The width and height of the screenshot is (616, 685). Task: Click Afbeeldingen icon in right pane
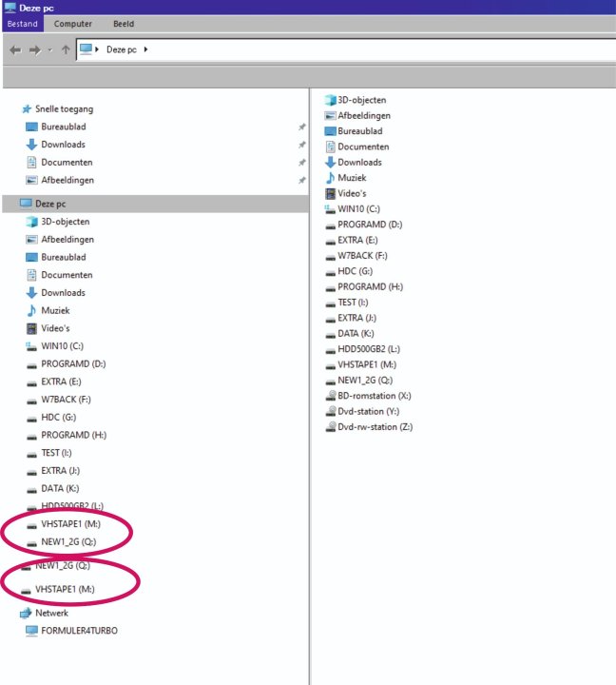[330, 116]
